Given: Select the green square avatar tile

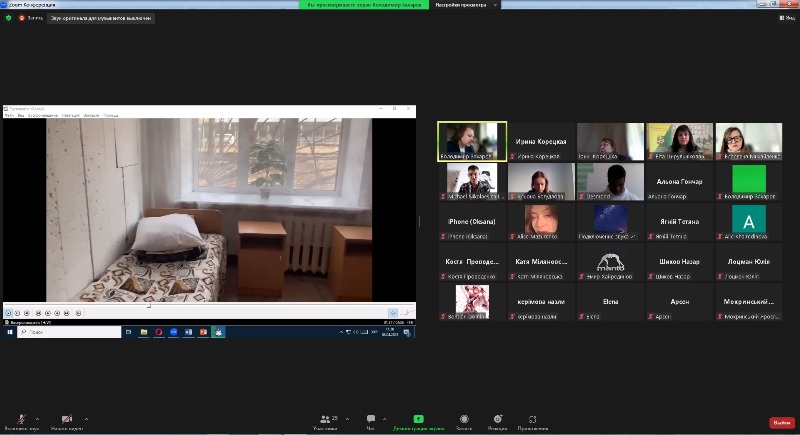Looking at the screenshot, I should pos(748,182).
